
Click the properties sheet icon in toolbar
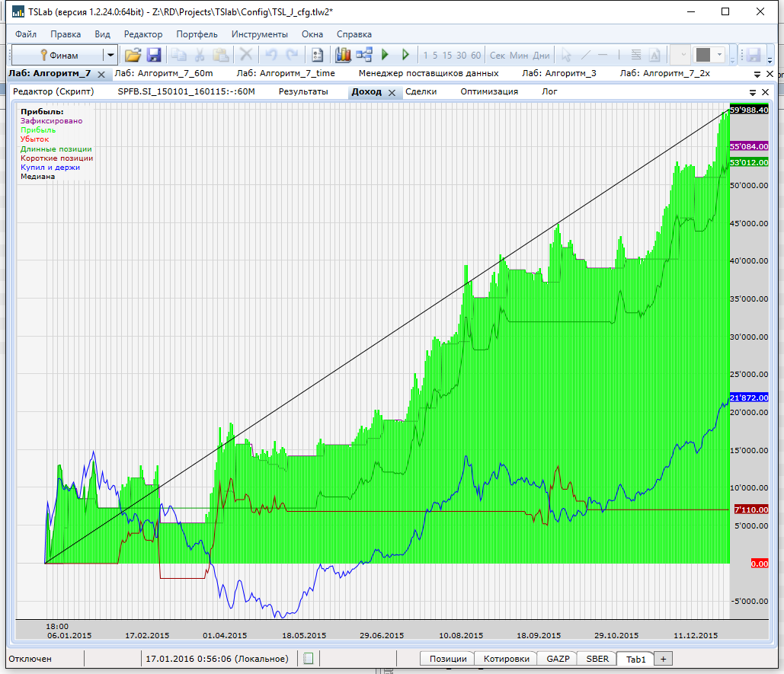pyautogui.click(x=318, y=55)
